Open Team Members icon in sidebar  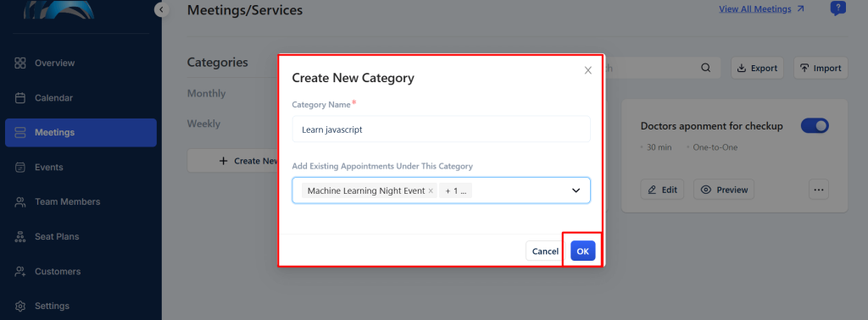coord(20,201)
